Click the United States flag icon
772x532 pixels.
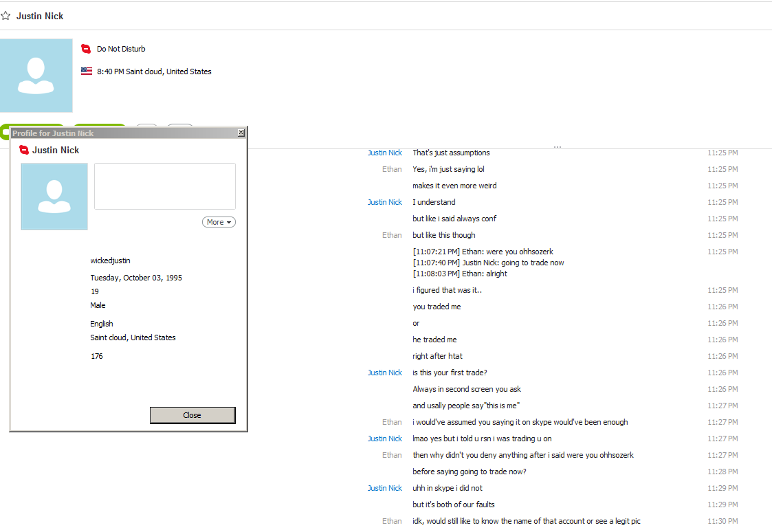pyautogui.click(x=87, y=71)
